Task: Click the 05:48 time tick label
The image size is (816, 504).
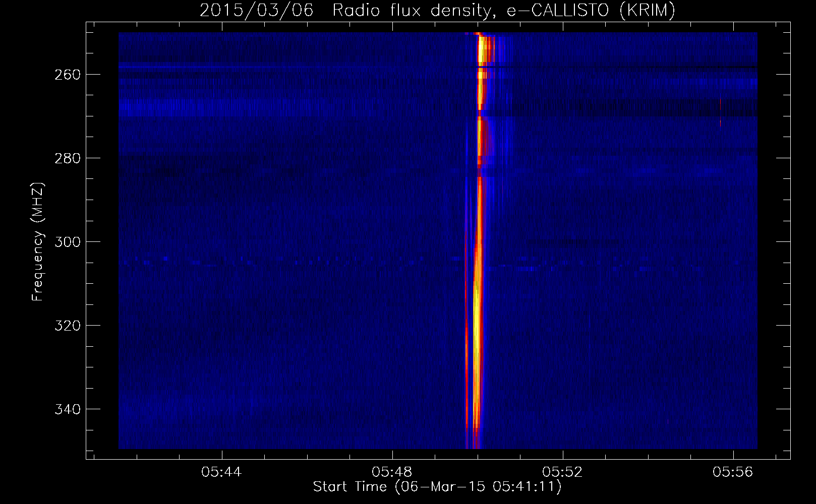Action: click(x=392, y=472)
